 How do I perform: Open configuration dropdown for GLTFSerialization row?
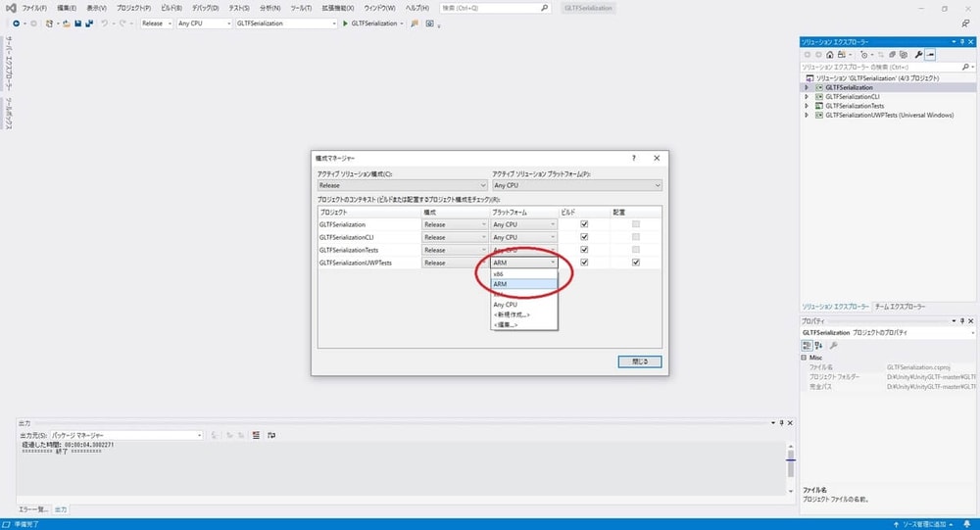[455, 224]
